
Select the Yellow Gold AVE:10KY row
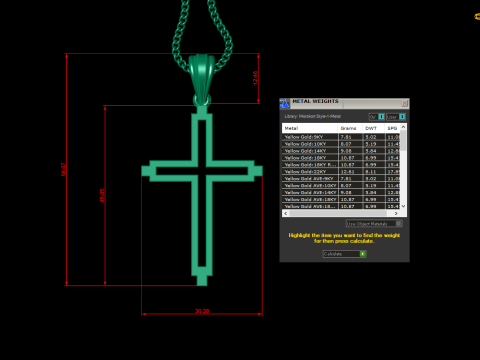[x=341, y=186]
